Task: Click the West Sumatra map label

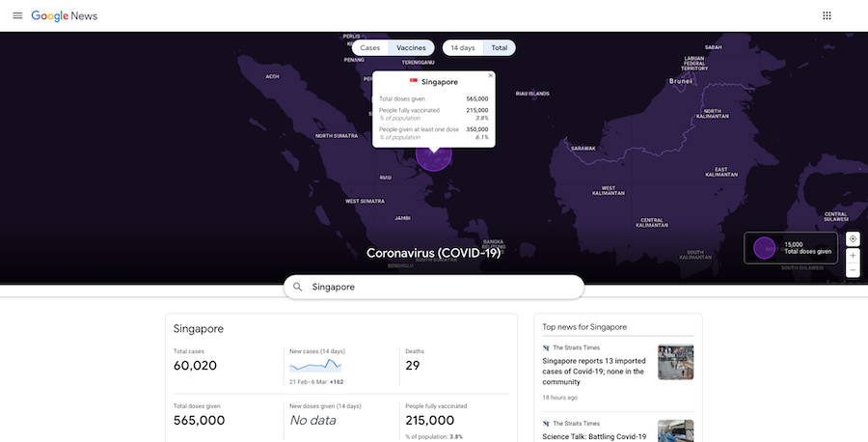Action: point(365,201)
